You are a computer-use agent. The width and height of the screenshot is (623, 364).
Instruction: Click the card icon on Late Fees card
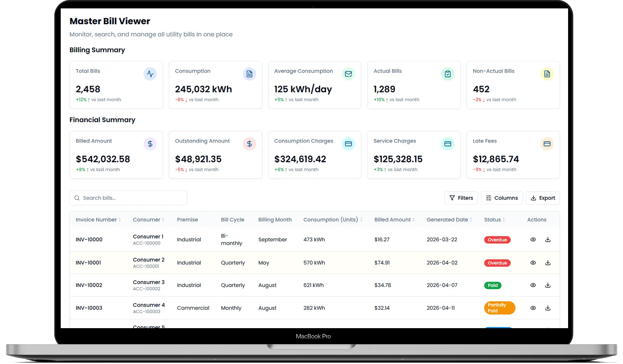pyautogui.click(x=547, y=144)
